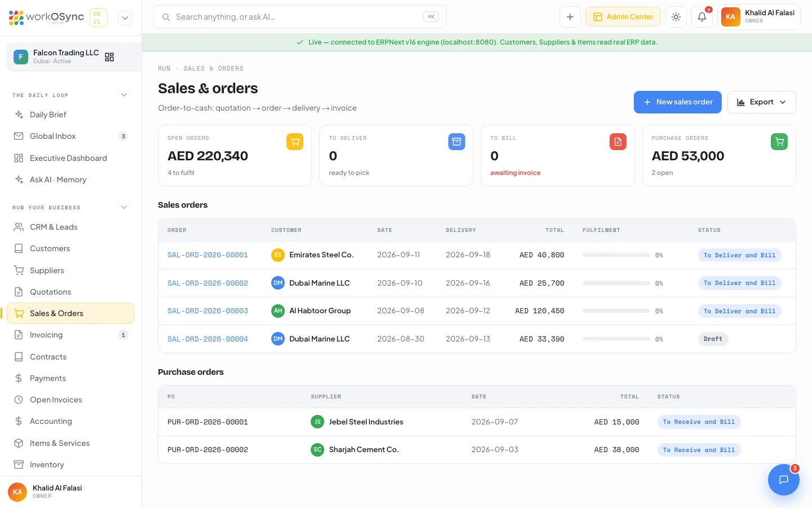This screenshot has width=812, height=508.
Task: Open Invoicing in the sidebar
Action: pyautogui.click(x=71, y=335)
